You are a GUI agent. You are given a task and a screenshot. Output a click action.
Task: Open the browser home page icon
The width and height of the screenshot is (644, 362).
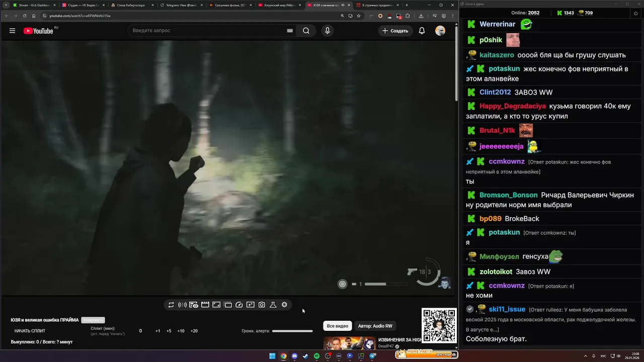(x=34, y=16)
